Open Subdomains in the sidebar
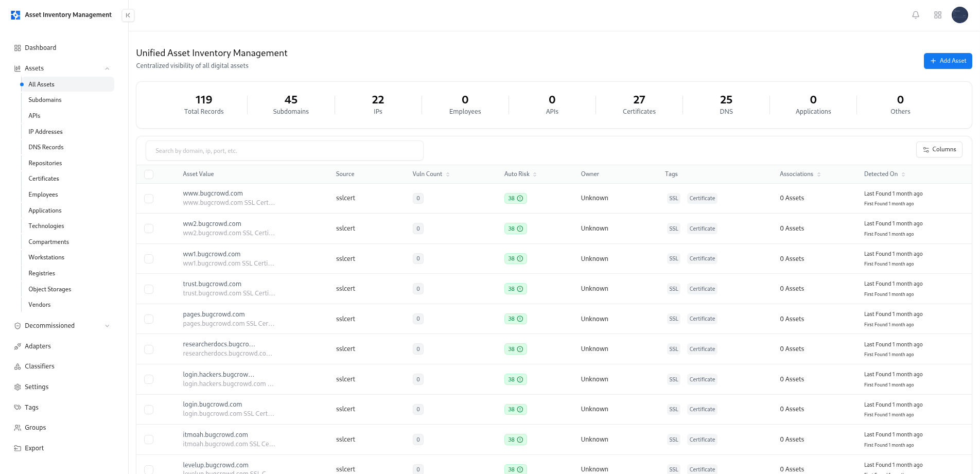Viewport: 980px width, 474px height. point(45,100)
